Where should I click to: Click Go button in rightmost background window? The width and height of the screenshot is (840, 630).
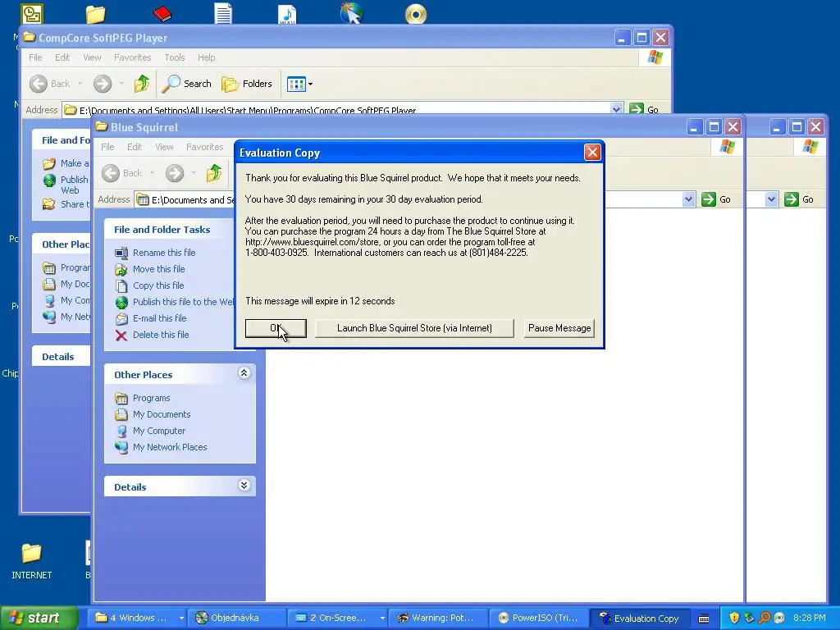point(799,199)
